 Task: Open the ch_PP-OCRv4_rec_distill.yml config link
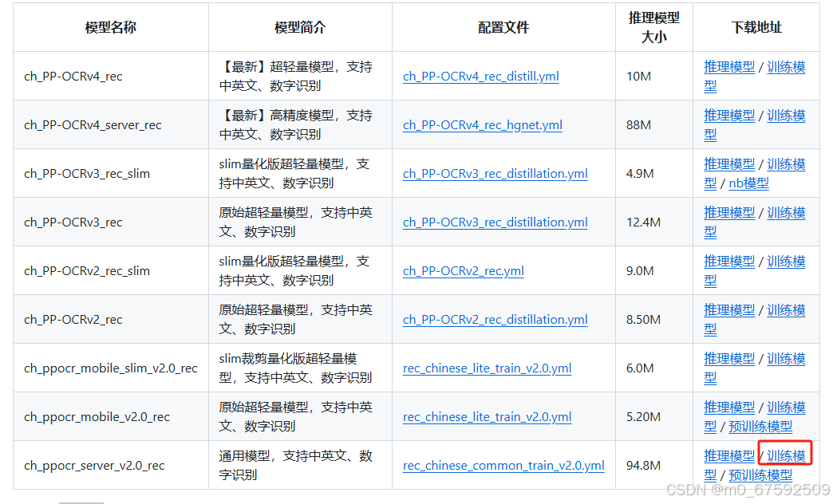pyautogui.click(x=481, y=77)
